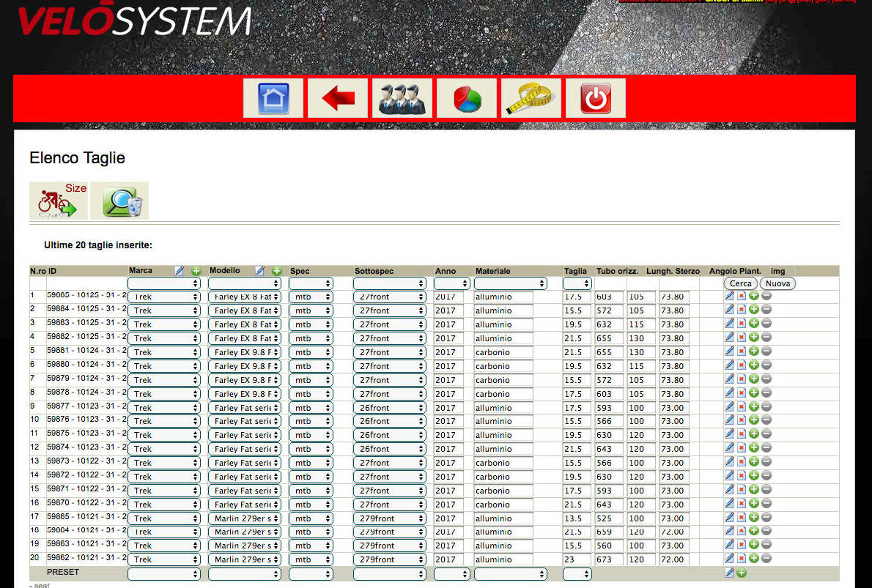Screen dimensions: 872x588
Task: Click the red back arrow icon
Action: (338, 98)
